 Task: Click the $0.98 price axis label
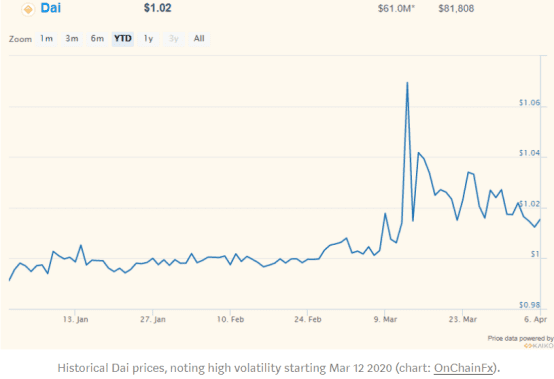click(530, 305)
